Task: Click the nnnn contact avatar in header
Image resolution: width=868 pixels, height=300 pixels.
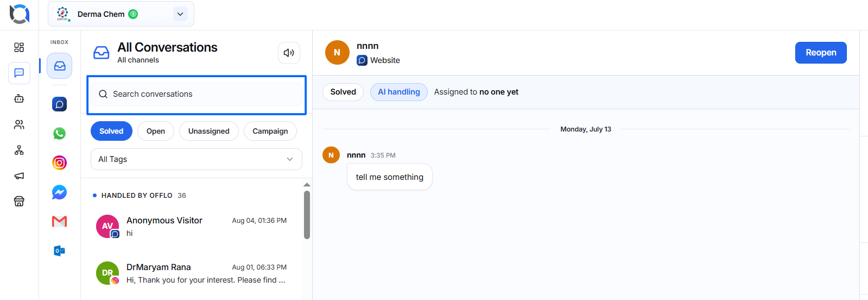Action: (337, 53)
